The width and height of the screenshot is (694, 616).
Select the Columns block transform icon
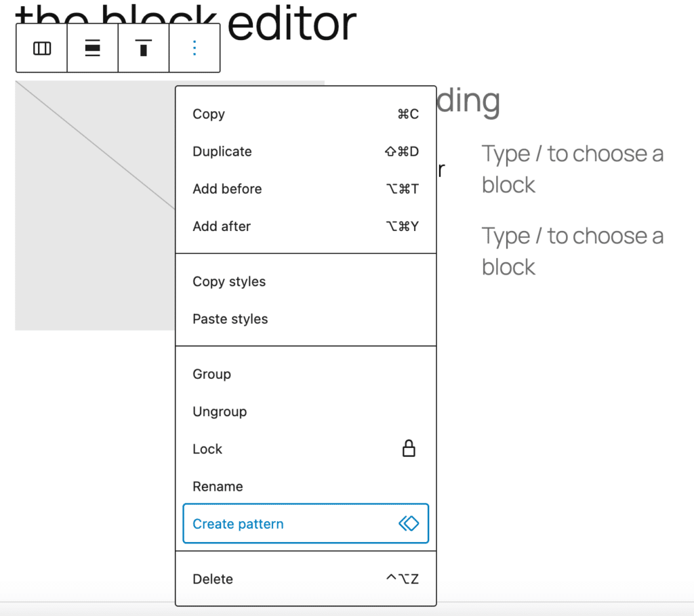[x=41, y=48]
